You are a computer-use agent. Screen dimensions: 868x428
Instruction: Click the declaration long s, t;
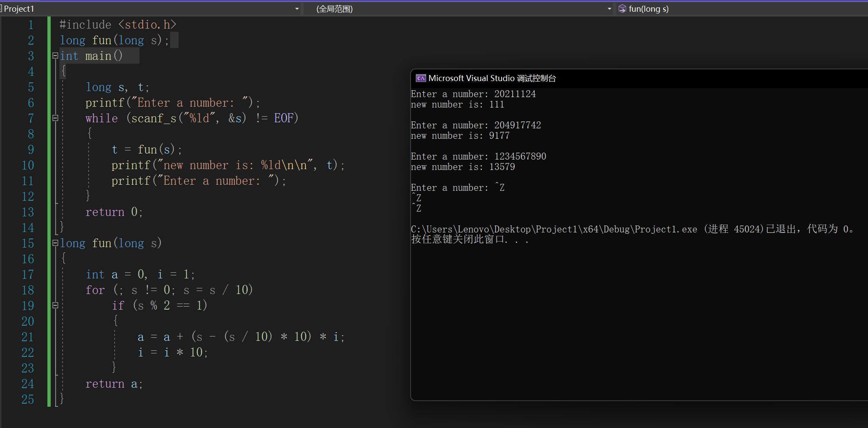118,87
